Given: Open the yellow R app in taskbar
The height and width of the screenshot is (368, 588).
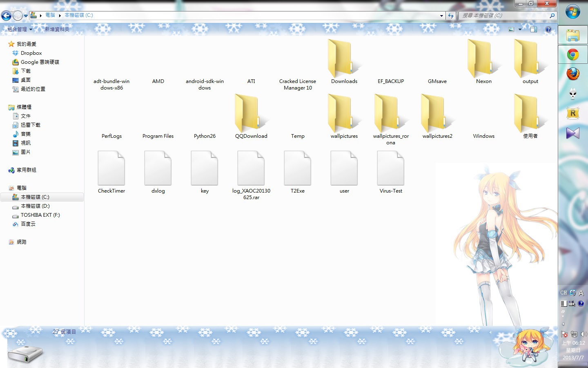Looking at the screenshot, I should pos(573,113).
